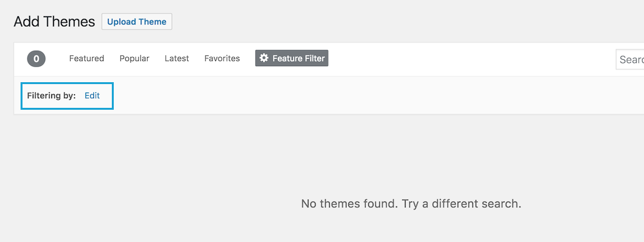This screenshot has height=242, width=644.
Task: Click the theme count badge showing 0
Action: [x=36, y=58]
